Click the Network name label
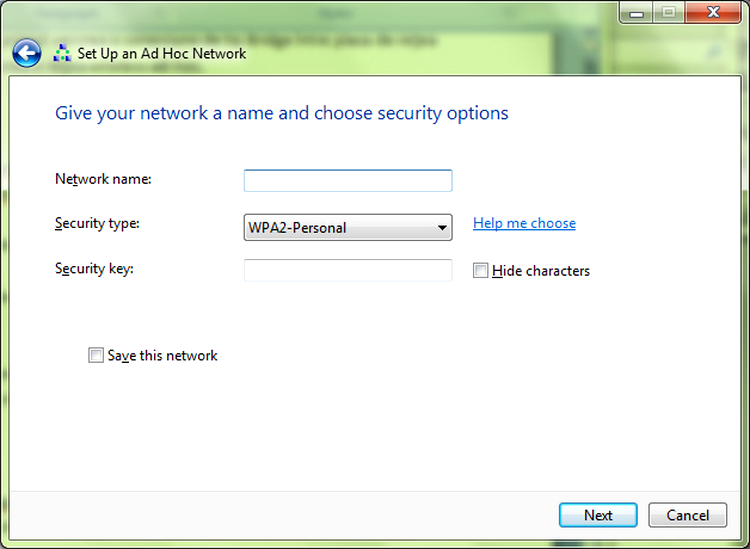The image size is (750, 549). (103, 179)
